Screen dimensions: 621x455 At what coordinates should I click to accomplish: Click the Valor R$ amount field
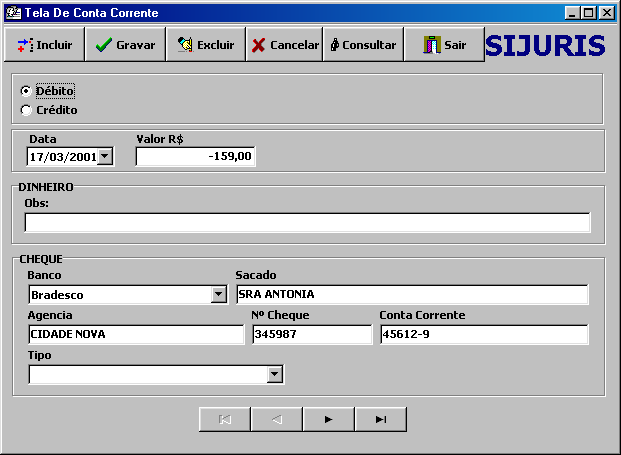point(195,156)
